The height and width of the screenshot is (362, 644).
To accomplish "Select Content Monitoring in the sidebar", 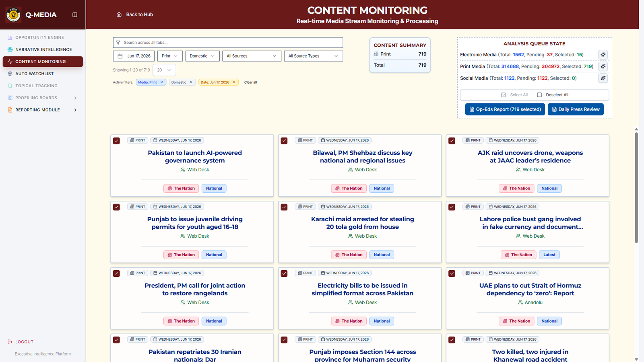I will point(43,62).
